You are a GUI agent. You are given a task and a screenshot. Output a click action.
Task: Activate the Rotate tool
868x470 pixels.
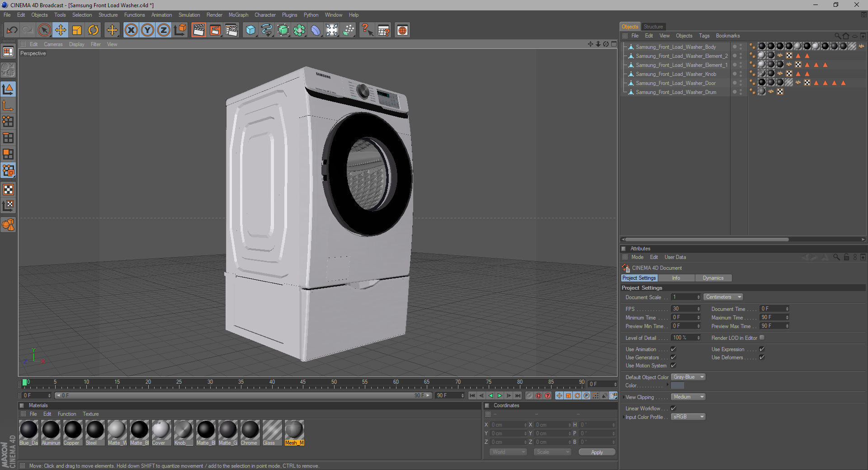tap(93, 30)
